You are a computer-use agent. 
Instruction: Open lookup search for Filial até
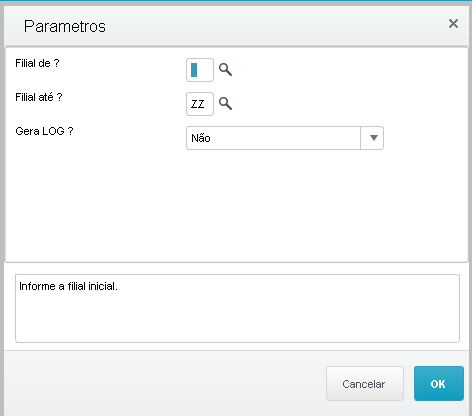pyautogui.click(x=225, y=104)
